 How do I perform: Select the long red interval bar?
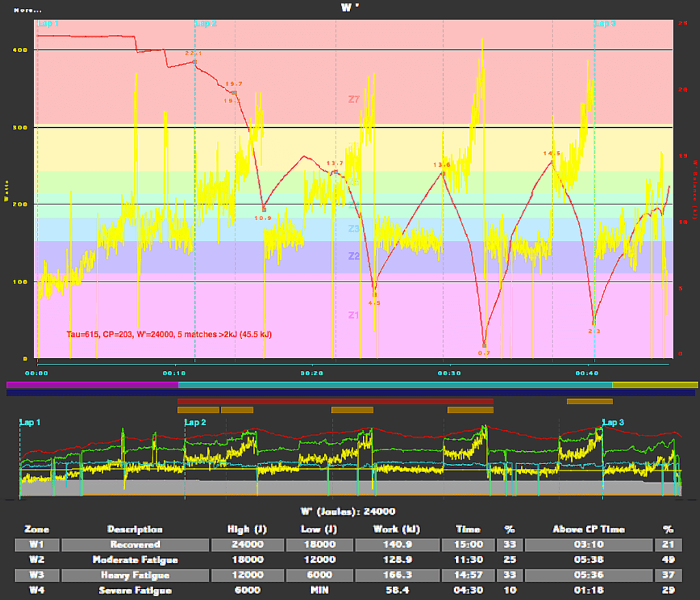point(335,401)
